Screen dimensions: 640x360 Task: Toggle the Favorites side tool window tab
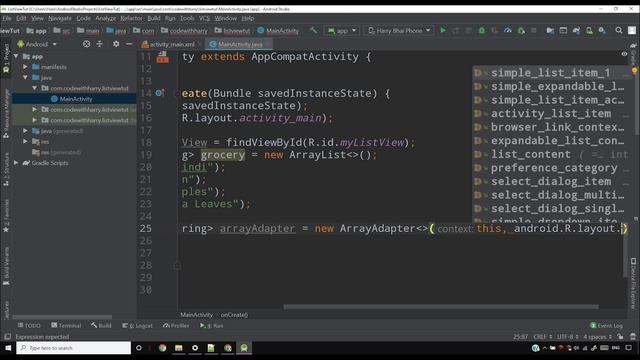click(x=6, y=217)
